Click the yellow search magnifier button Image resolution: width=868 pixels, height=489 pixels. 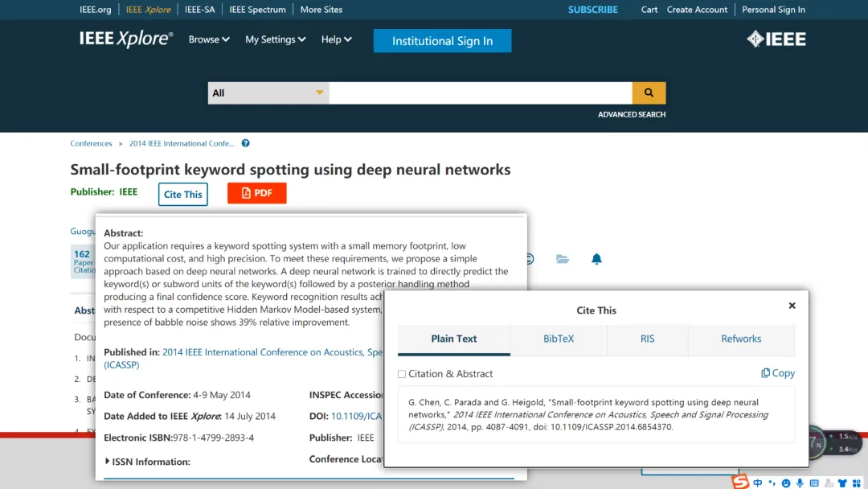(x=649, y=93)
